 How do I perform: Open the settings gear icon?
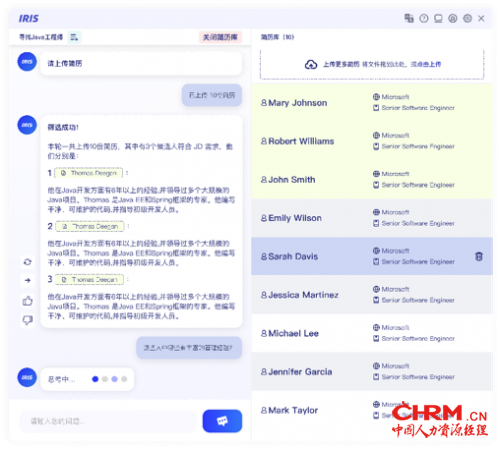pyautogui.click(x=467, y=18)
